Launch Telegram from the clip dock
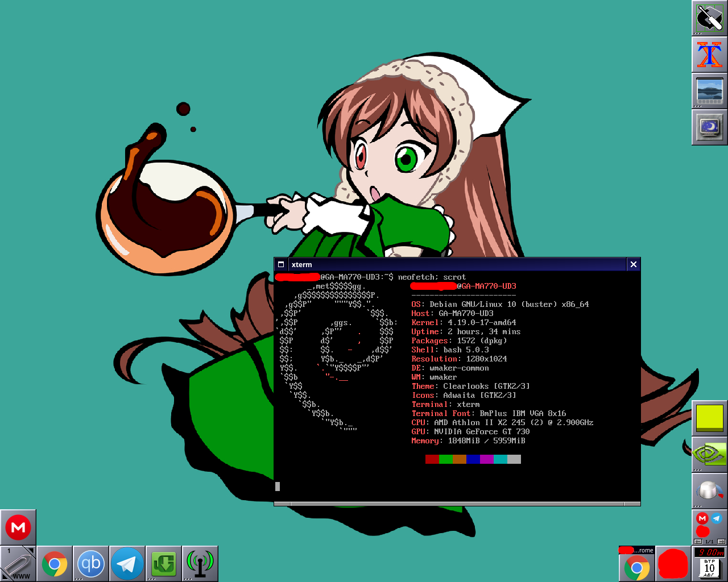 coord(127,564)
